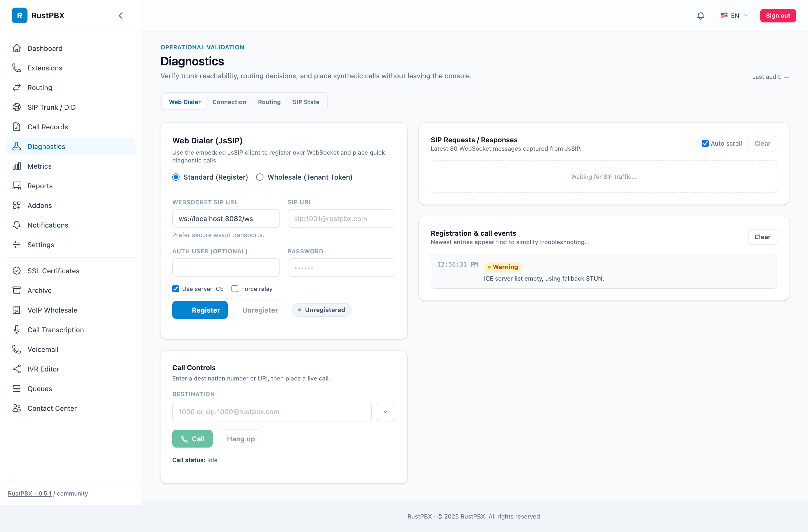This screenshot has height=532, width=808.
Task: Click the Call Transcription microphone icon
Action: (x=17, y=330)
